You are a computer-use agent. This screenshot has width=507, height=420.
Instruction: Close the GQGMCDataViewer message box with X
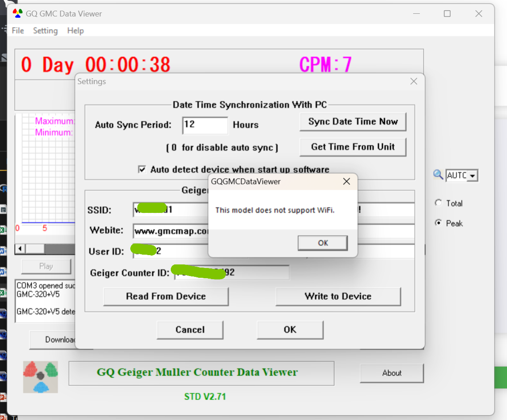point(346,182)
